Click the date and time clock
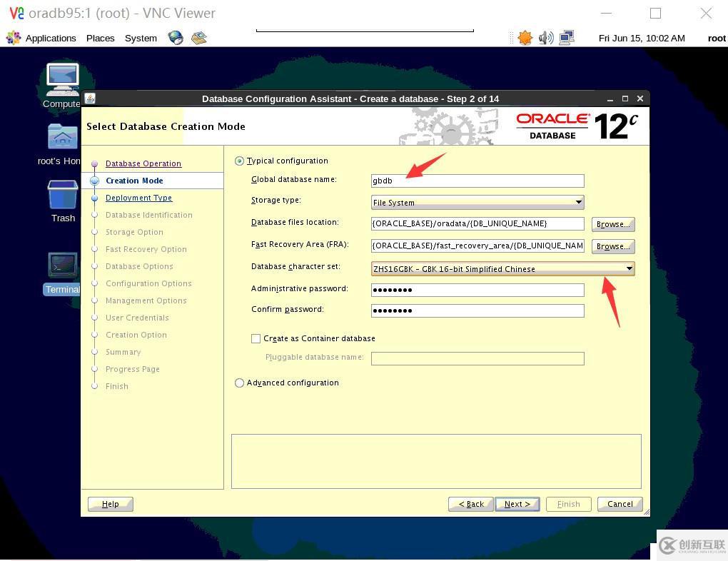The width and height of the screenshot is (728, 561). click(642, 38)
